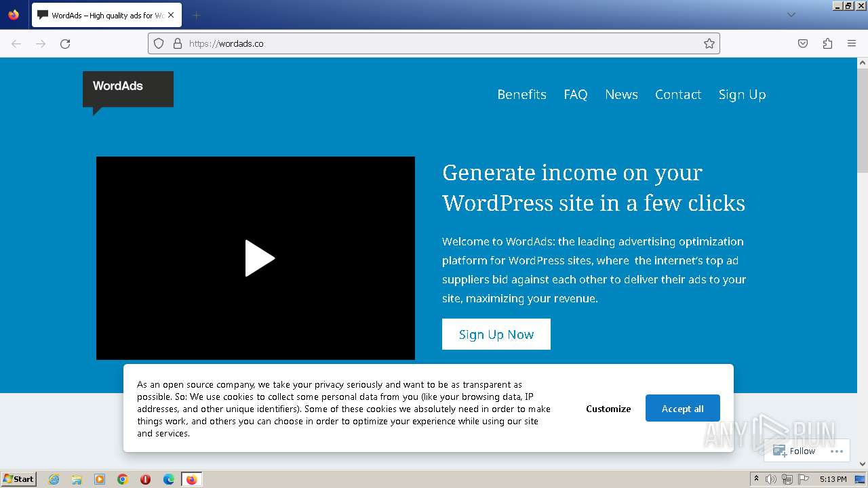868x488 pixels.
Task: Select the Firefox taskbar button
Action: click(191, 479)
